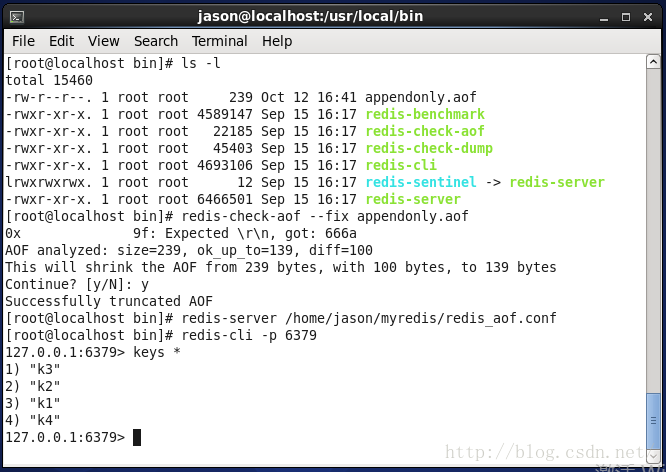Screen dimensions: 666x472
Task: Click the block cursor at last prompt
Action: [137, 438]
